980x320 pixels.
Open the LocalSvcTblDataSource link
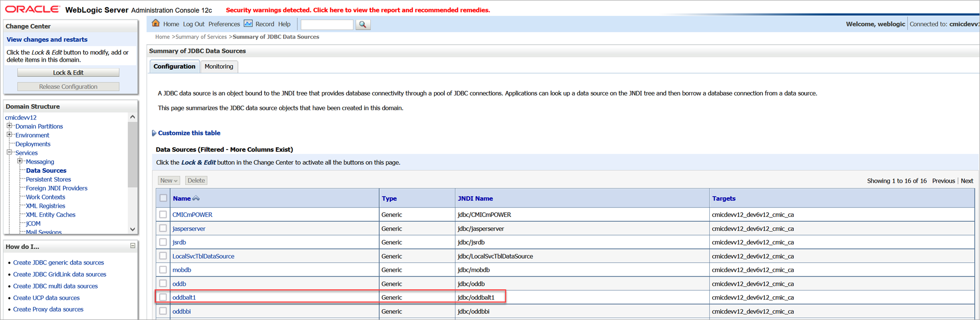pyautogui.click(x=203, y=256)
